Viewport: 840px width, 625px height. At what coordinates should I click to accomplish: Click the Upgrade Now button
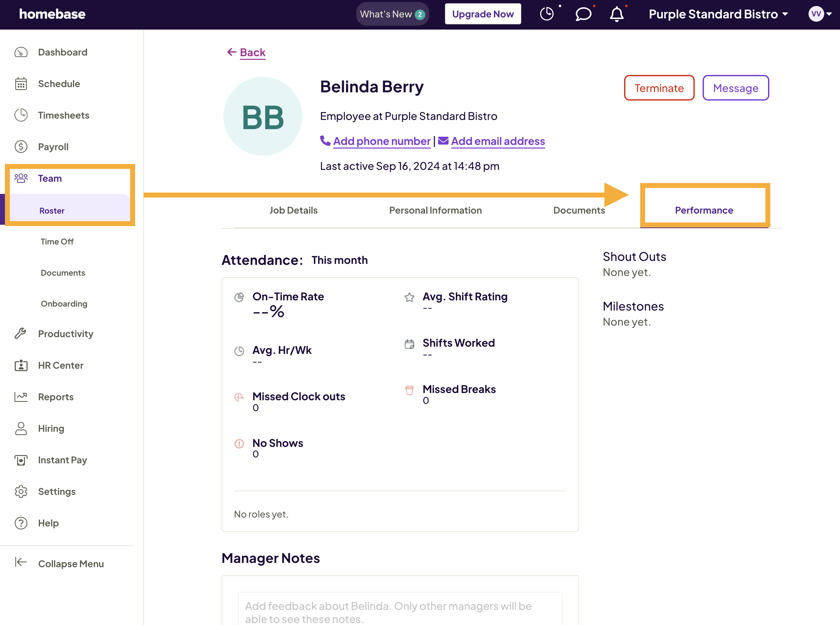(x=483, y=14)
